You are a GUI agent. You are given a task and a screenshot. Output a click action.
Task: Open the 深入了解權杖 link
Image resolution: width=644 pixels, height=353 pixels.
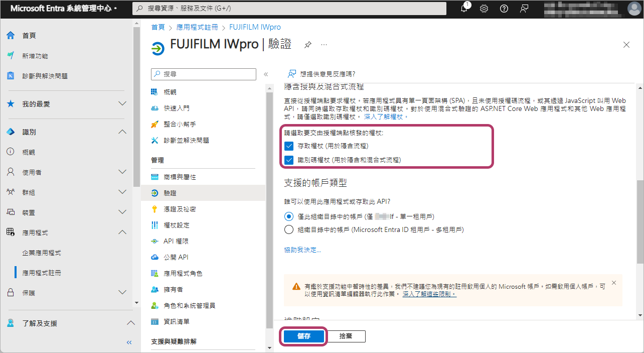coord(386,116)
